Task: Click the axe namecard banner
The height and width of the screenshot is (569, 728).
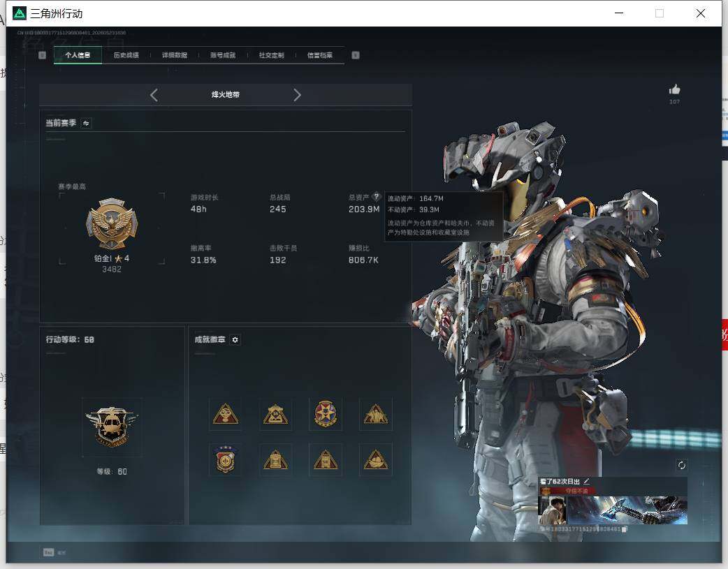Action: click(627, 510)
